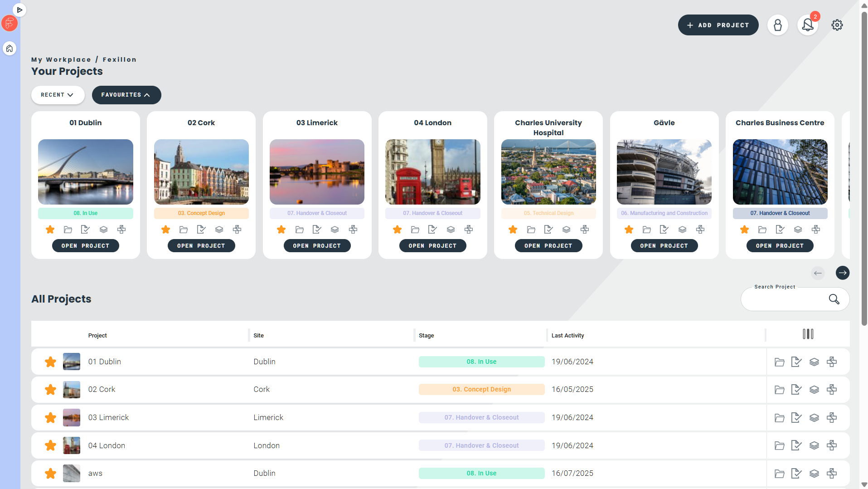Click cross-shaped icon on Charles University Hospital card
Image resolution: width=868 pixels, height=489 pixels.
pyautogui.click(x=585, y=230)
